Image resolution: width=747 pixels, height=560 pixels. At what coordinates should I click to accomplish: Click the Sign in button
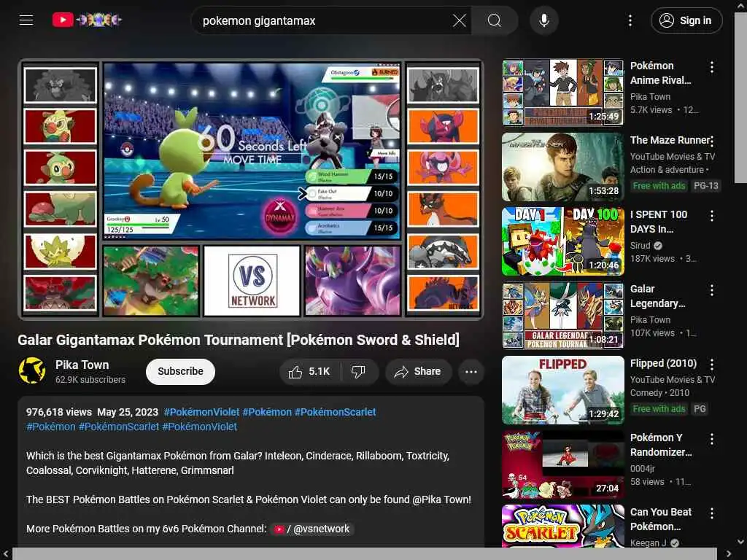tap(686, 20)
